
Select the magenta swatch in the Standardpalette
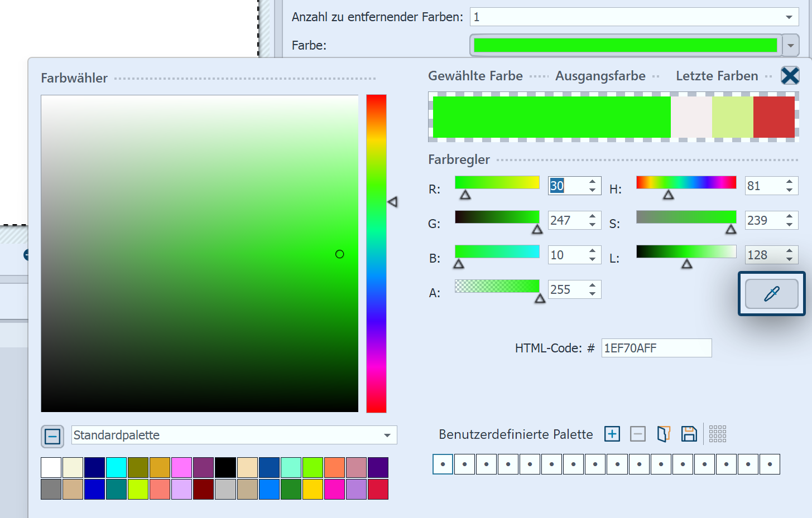click(334, 489)
